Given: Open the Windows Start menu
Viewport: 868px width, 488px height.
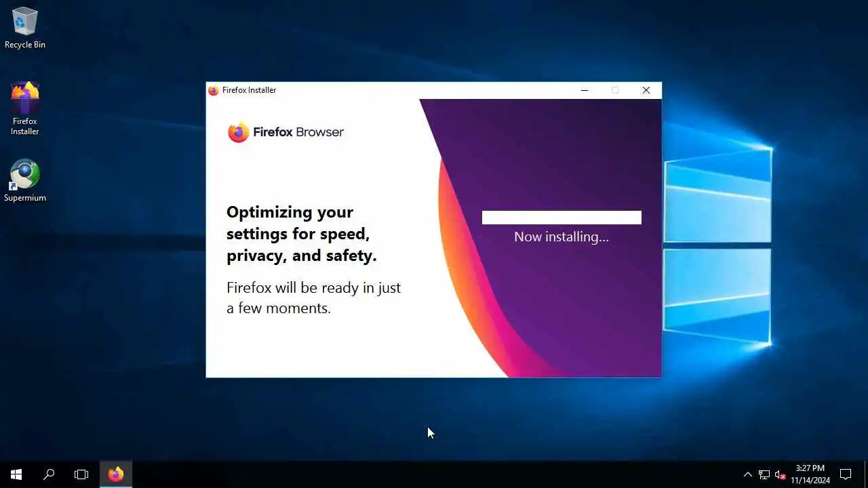Looking at the screenshot, I should 16,474.
